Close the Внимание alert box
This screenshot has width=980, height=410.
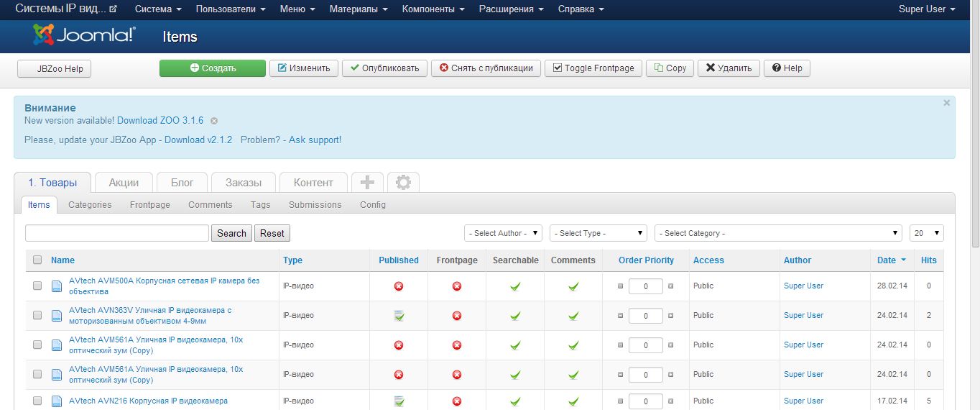click(x=946, y=104)
